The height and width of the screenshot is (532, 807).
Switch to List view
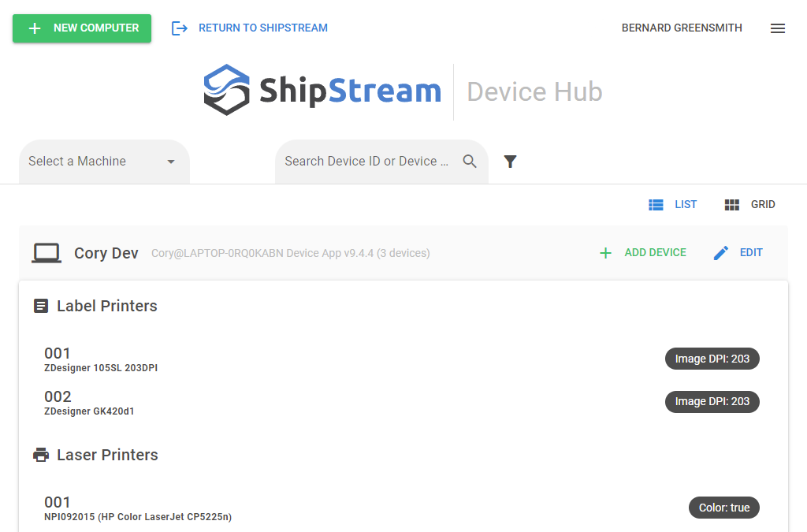click(x=673, y=205)
